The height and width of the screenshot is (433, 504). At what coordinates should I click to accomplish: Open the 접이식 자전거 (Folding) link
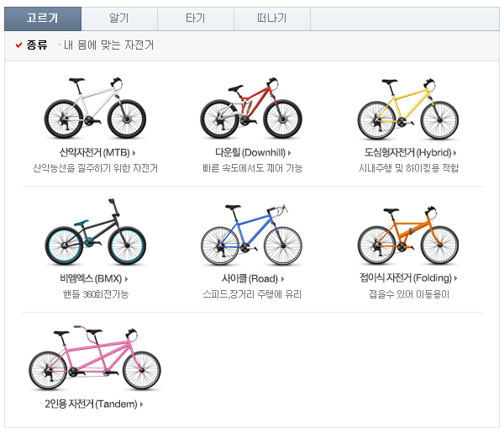(x=409, y=279)
